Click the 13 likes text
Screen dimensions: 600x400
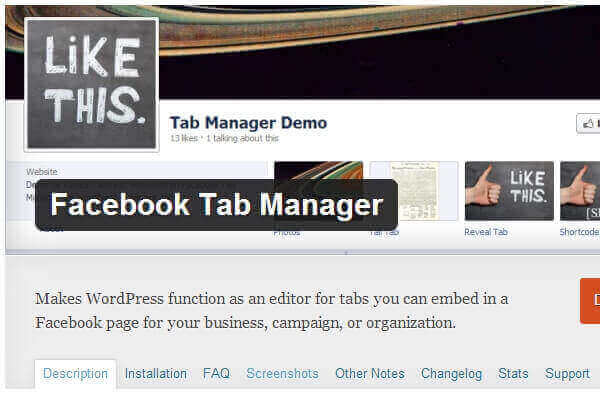tap(184, 138)
